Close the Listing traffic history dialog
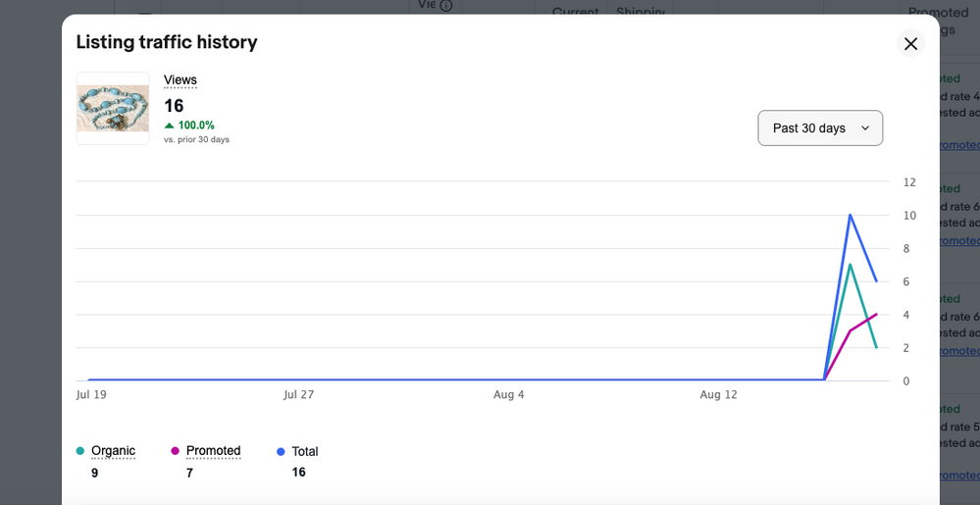 pos(910,43)
